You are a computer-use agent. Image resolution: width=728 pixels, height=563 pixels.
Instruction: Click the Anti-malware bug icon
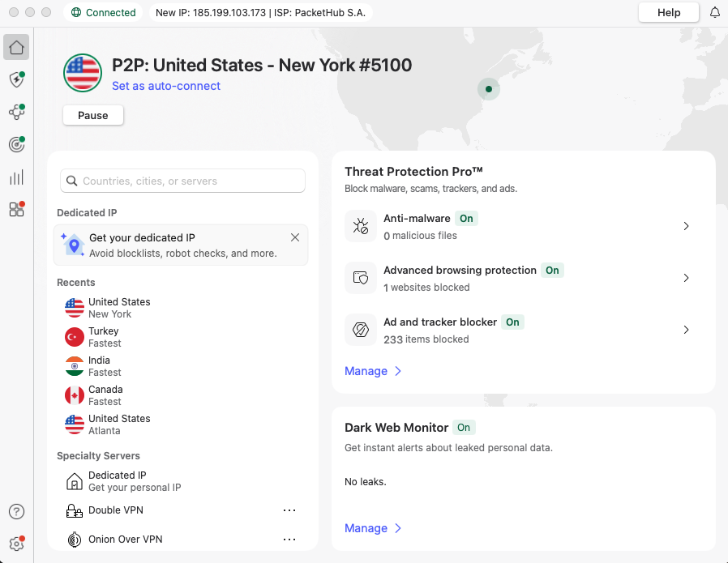click(360, 226)
